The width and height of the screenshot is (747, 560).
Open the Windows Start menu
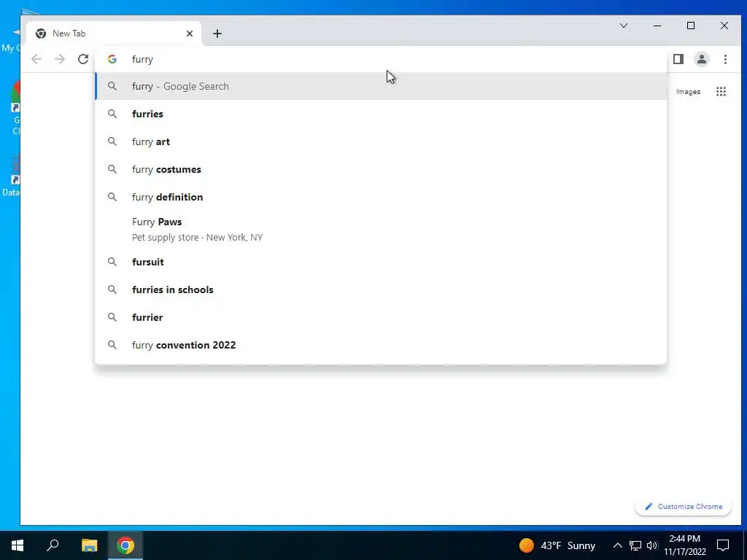coord(18,545)
